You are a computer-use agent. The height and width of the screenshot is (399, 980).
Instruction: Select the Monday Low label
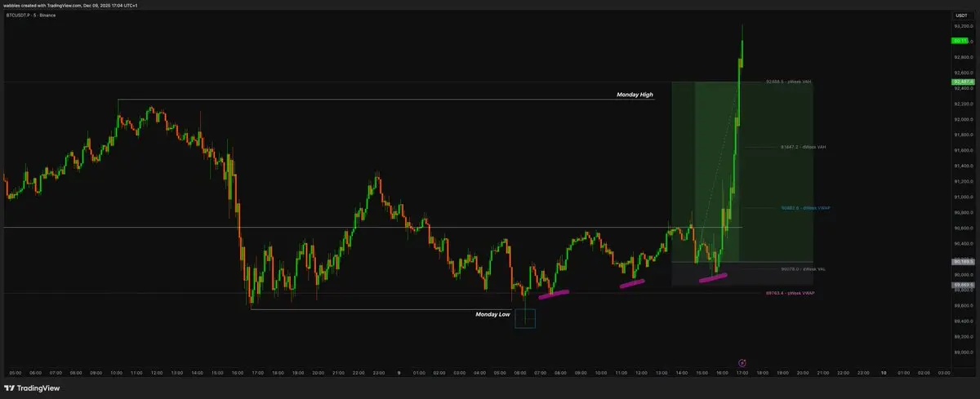point(492,314)
